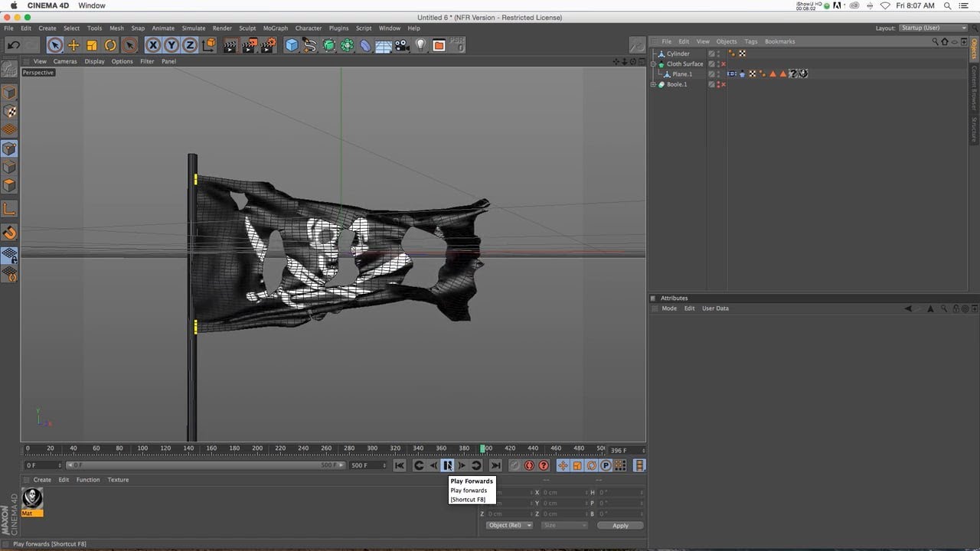Click Render View clapperboard icon
This screenshot has width=980, height=551.
[230, 45]
